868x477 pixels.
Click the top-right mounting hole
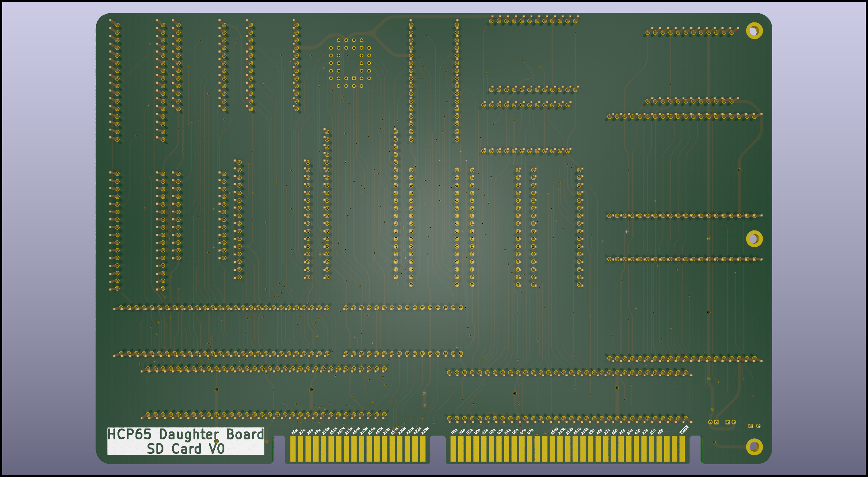click(x=754, y=31)
